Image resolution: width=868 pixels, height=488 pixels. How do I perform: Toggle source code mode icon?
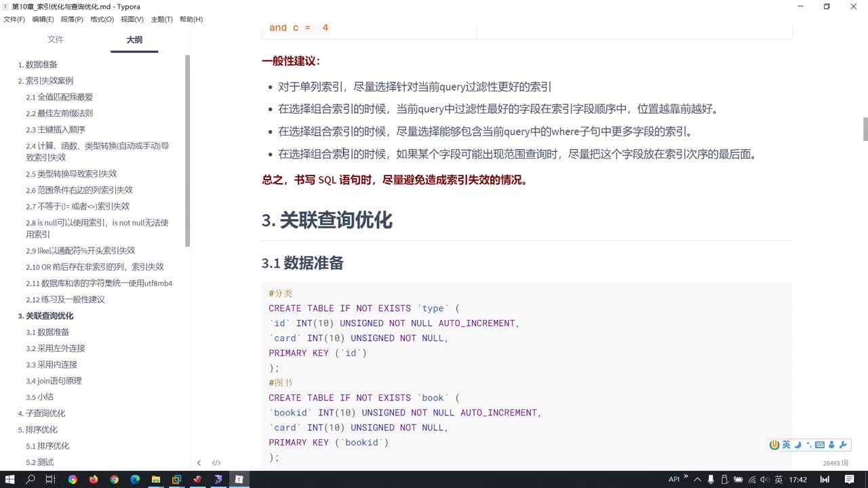pos(216,463)
